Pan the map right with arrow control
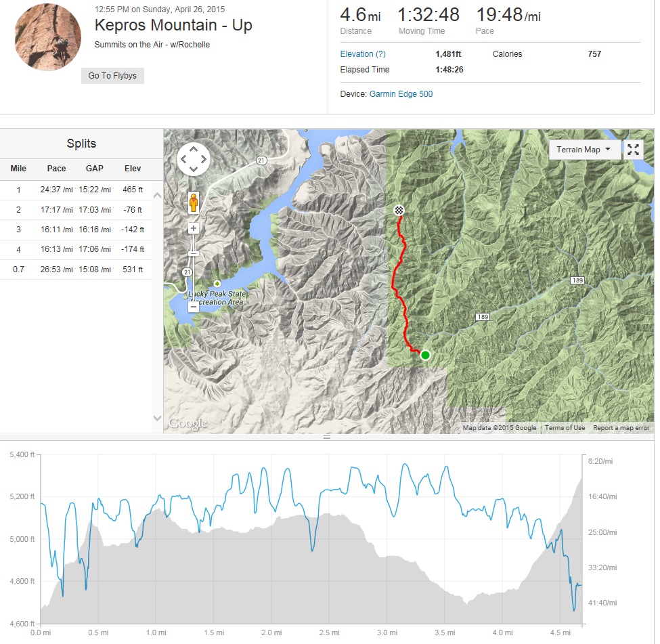Viewport: 660px width, 644px height. (204, 159)
